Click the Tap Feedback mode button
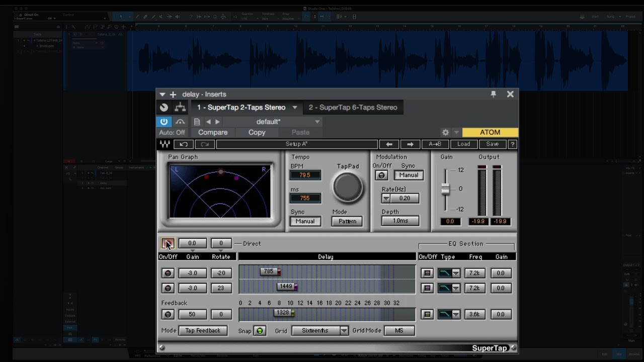Screen dimensions: 644x362 tap(203, 331)
